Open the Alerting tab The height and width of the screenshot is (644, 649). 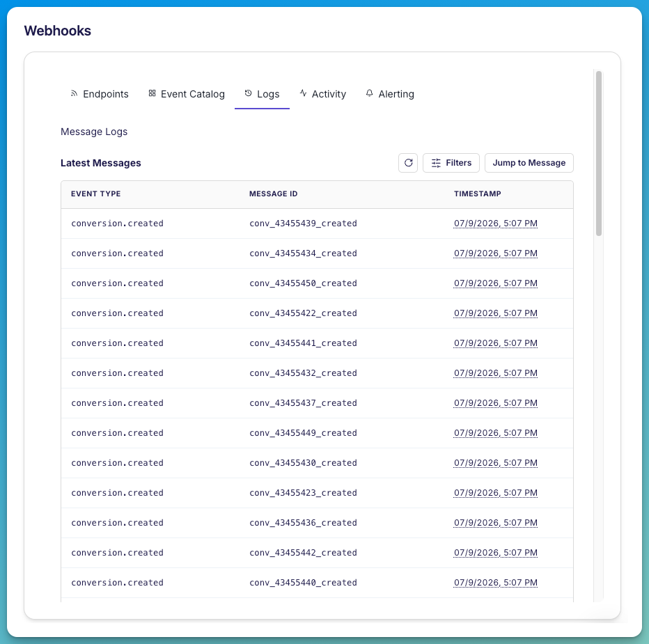389,94
